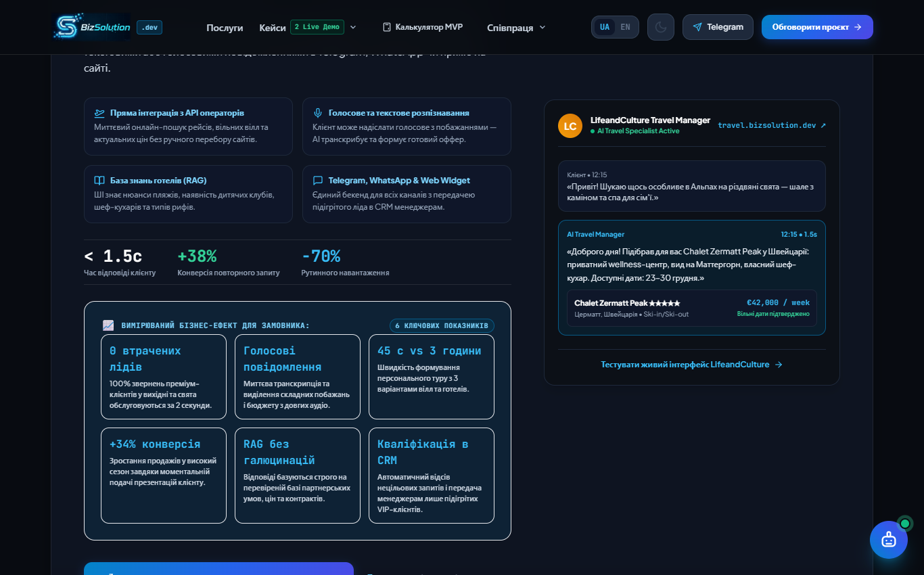This screenshot has width=924, height=575.
Task: Click the arrow icon in Обговорити проєкт
Action: coord(858,27)
